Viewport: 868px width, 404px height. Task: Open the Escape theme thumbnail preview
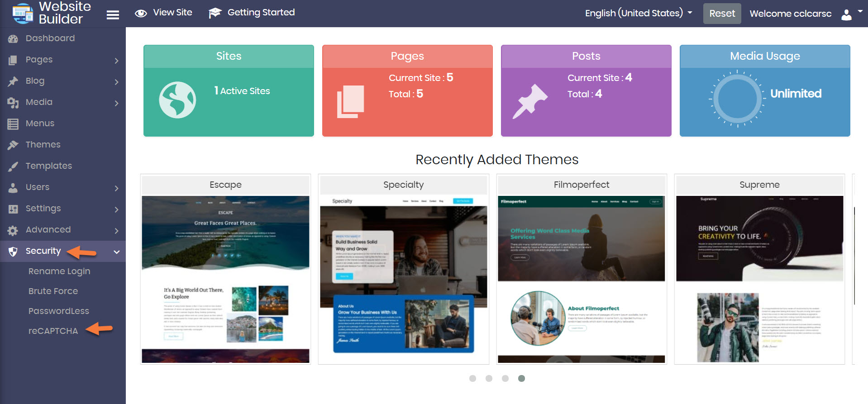click(225, 279)
